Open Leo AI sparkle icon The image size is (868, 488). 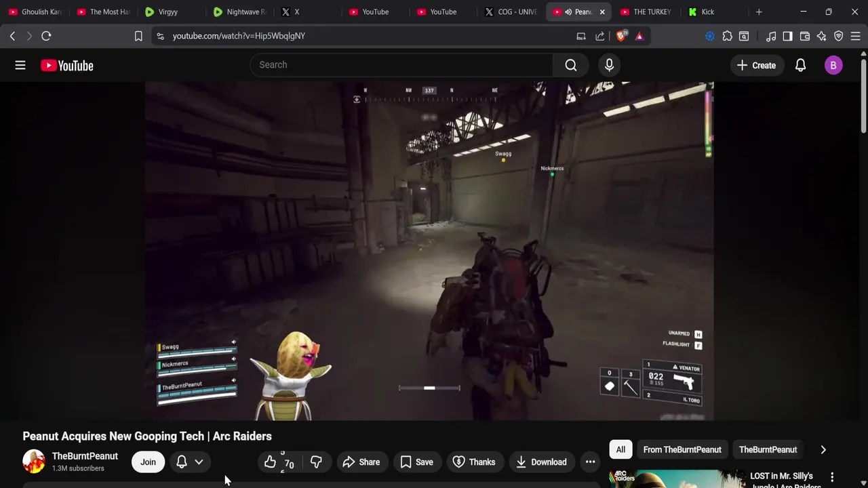coord(822,36)
